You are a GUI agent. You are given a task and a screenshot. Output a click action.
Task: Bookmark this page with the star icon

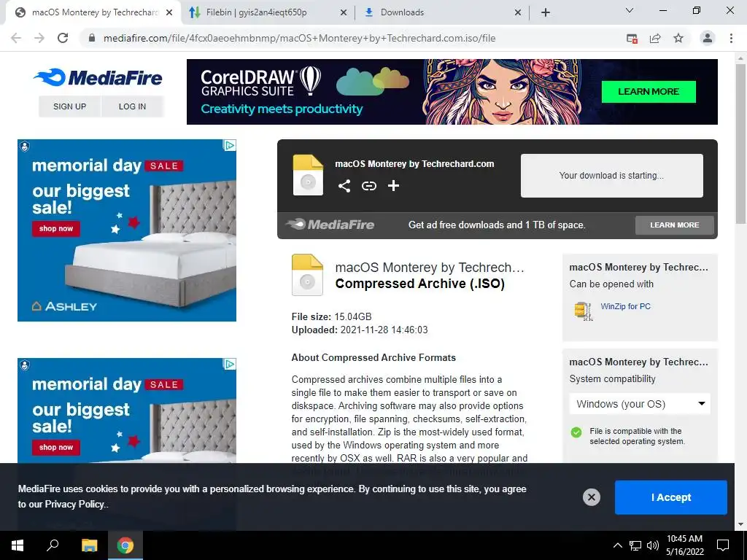[678, 38]
